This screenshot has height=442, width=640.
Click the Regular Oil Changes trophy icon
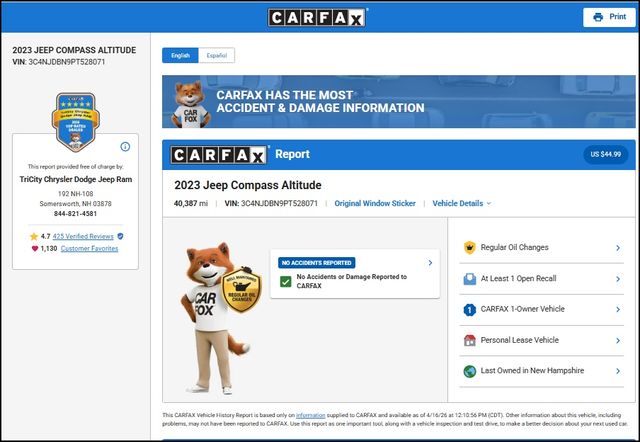click(468, 247)
